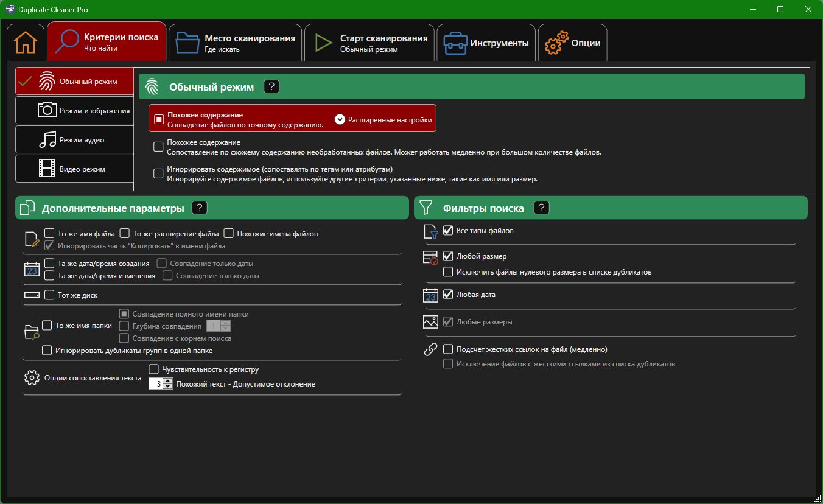Screen dimensions: 823x504
Task: Check Игнорировать содержимое option
Action: pyautogui.click(x=158, y=173)
